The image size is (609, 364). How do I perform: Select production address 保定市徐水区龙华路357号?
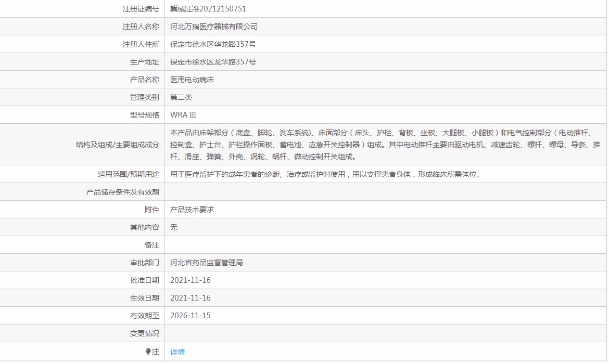pos(213,62)
